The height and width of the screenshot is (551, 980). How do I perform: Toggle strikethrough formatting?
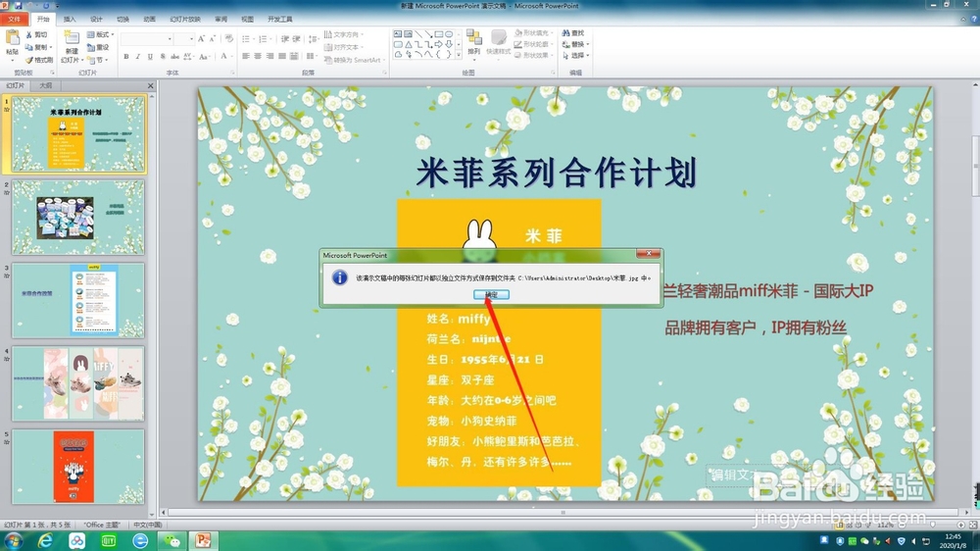tap(175, 56)
